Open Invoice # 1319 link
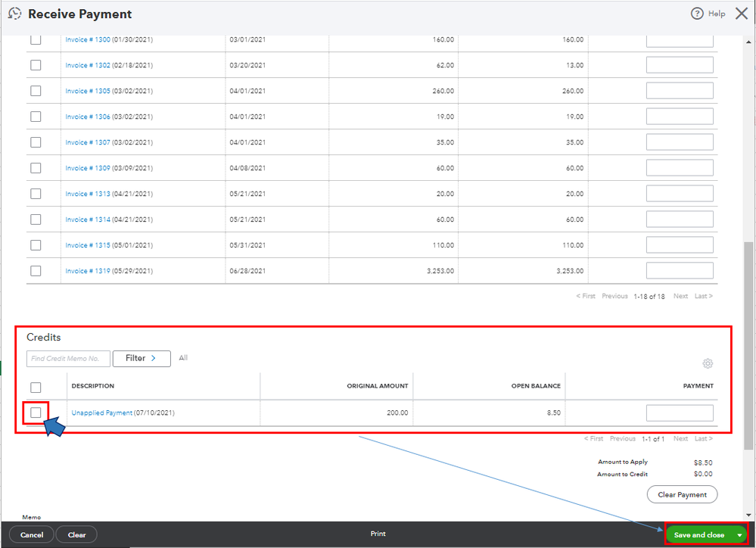This screenshot has width=756, height=548. pos(88,271)
